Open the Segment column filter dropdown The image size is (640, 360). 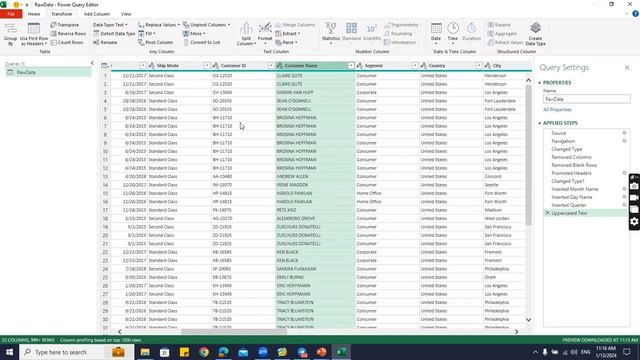pyautogui.click(x=415, y=66)
